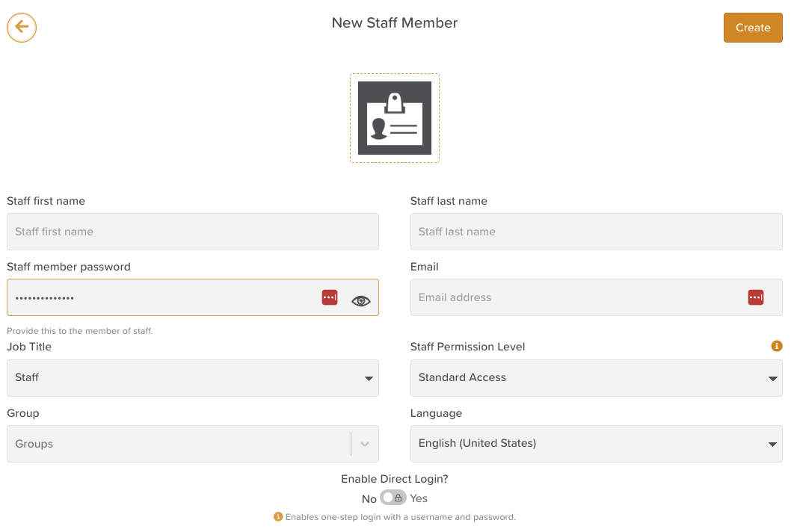Click the Email address input field
Viewport: 797px width, 532px height.
[576, 297]
